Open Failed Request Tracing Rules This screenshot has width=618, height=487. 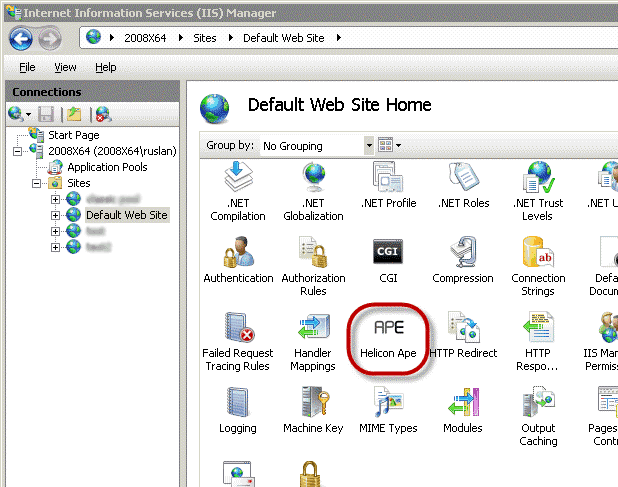tap(238, 342)
